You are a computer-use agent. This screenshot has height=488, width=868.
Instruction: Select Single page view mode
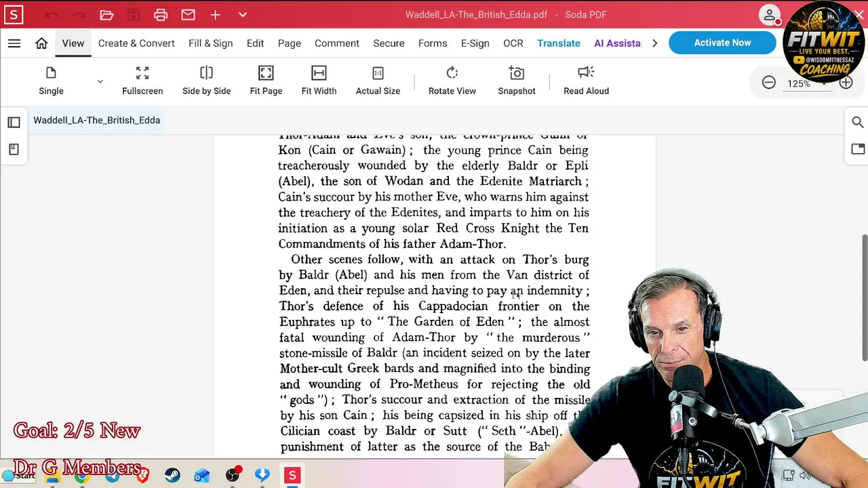[51, 81]
